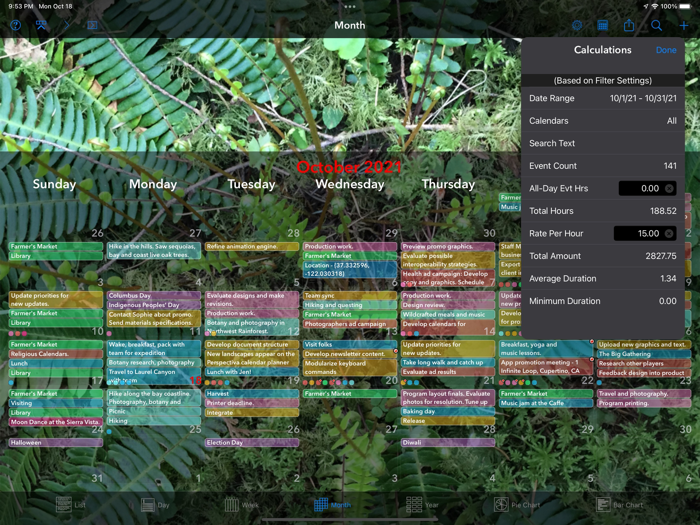Viewport: 700px width, 525px height.
Task: Open the Lunch with Jen! event
Action: 252,371
